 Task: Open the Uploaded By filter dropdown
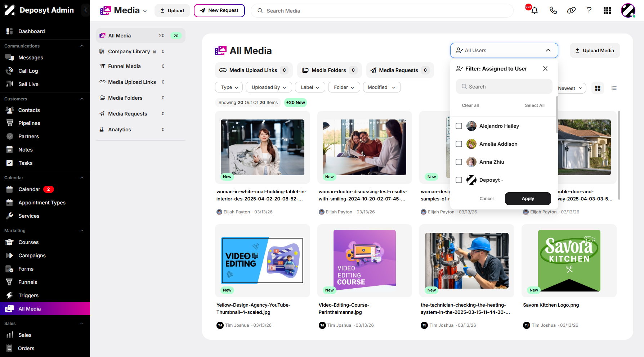[269, 87]
